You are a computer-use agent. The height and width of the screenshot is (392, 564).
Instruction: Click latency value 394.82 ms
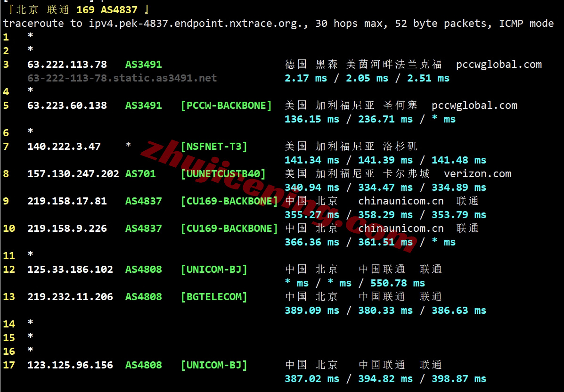385,379
